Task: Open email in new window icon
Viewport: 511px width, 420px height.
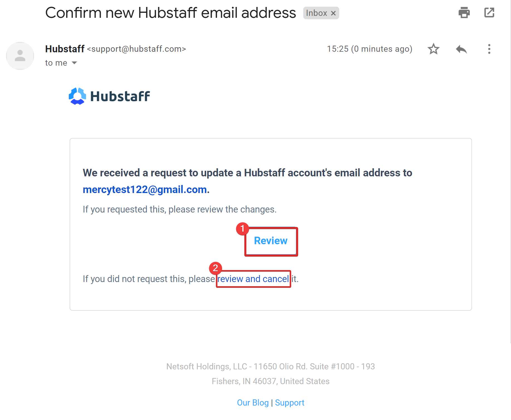Action: [x=489, y=13]
